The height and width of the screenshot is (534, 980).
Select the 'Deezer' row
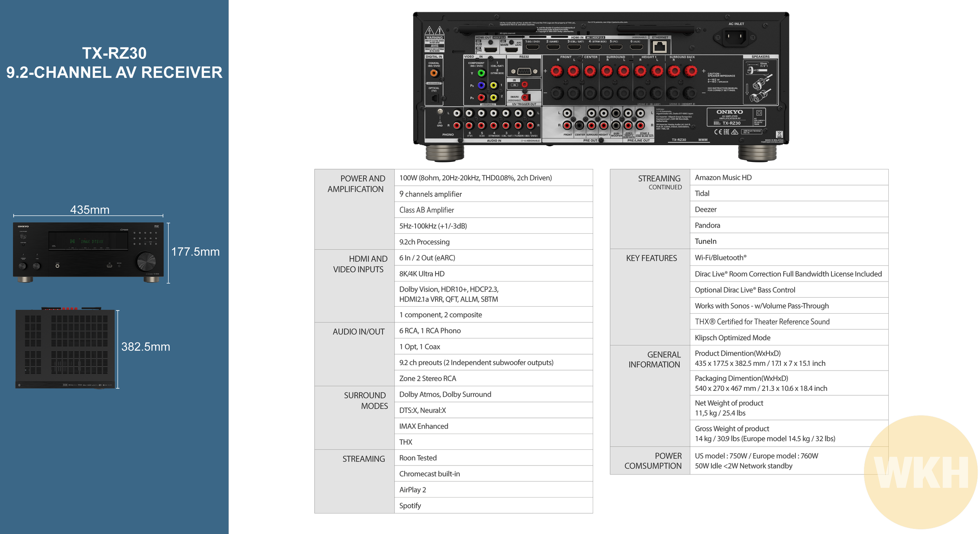789,209
